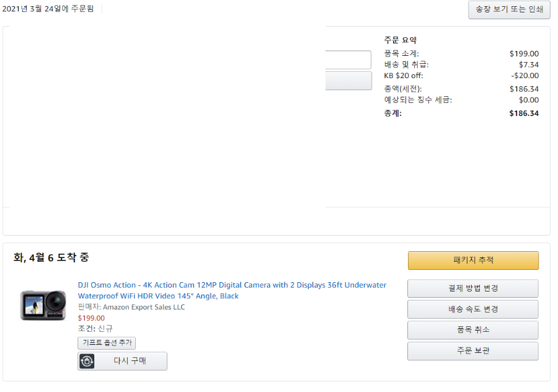Open the DJI Osmo Action product title link

(x=232, y=290)
